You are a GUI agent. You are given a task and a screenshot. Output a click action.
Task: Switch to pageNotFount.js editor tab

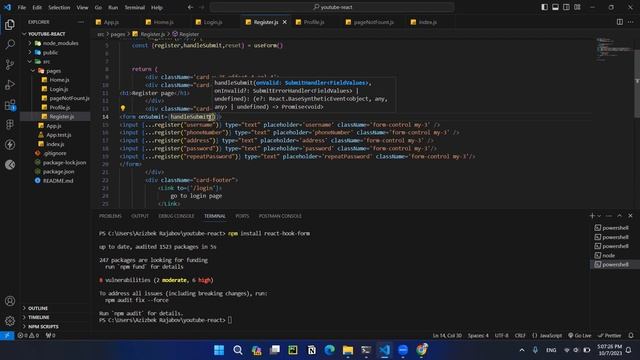click(373, 22)
